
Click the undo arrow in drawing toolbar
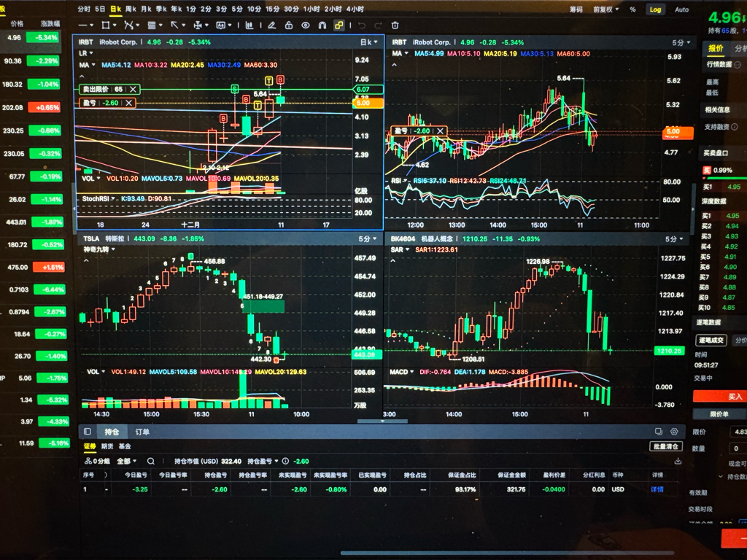pos(362,26)
